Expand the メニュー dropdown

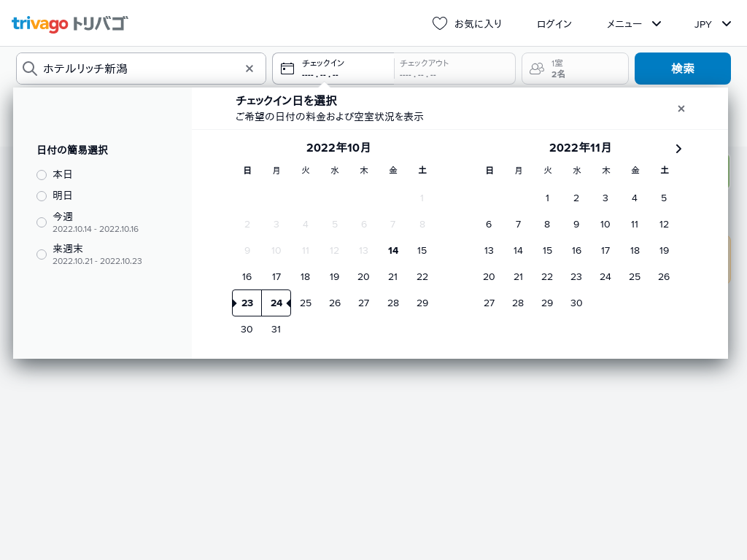633,23
